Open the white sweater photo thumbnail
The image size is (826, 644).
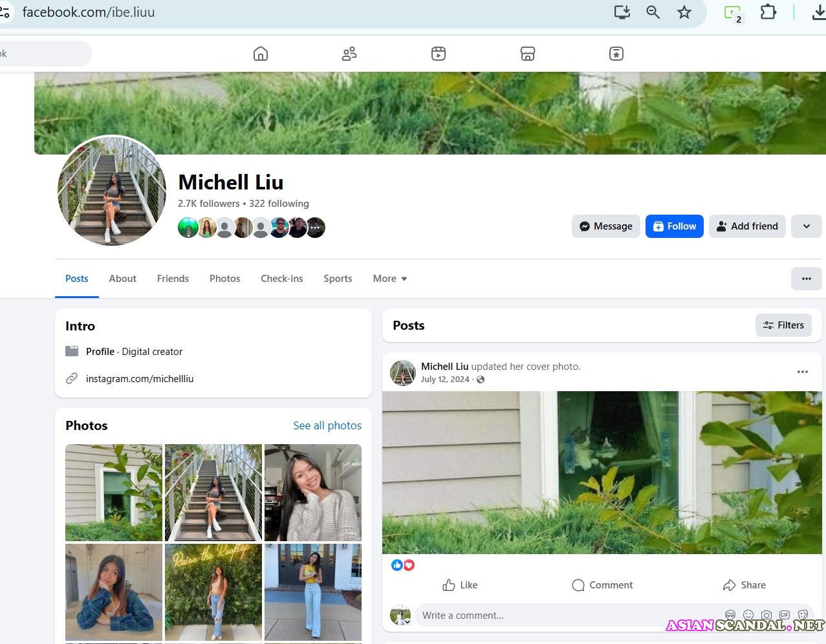313,493
